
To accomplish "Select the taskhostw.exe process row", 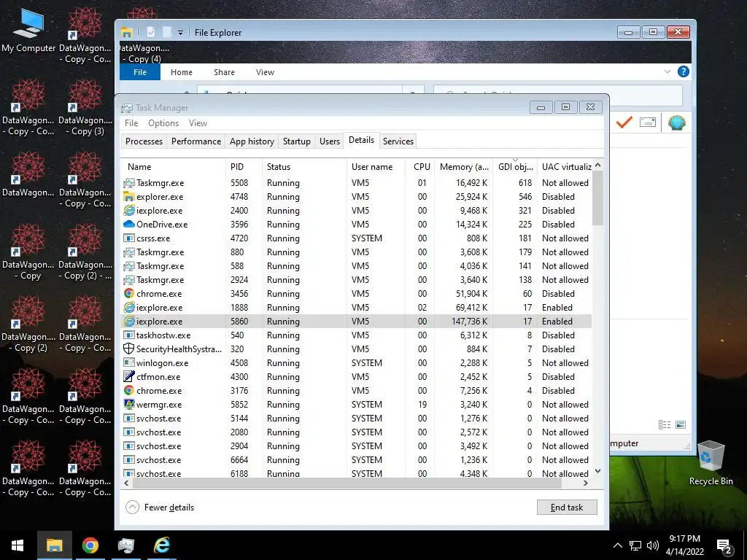I will (x=356, y=335).
